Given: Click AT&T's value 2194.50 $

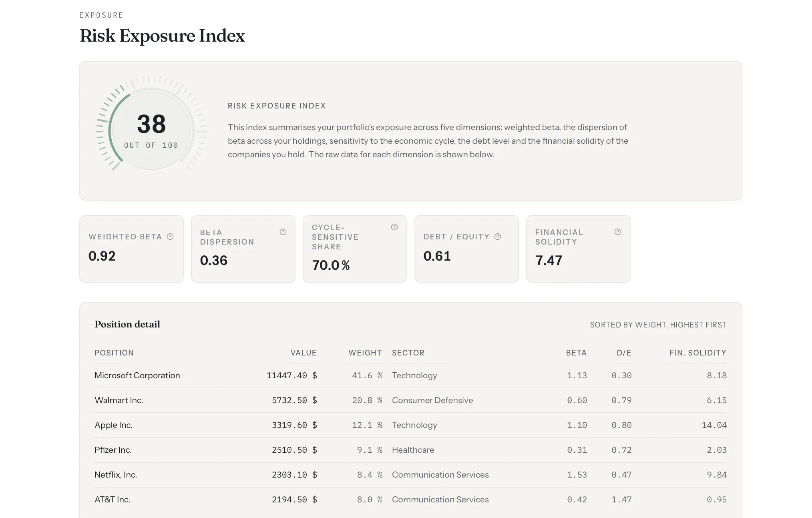Looking at the screenshot, I should (294, 500).
